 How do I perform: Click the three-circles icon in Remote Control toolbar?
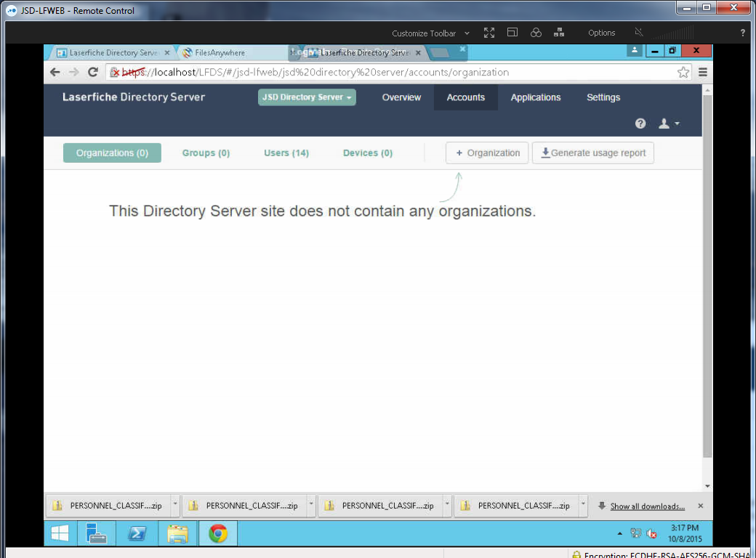pos(536,32)
